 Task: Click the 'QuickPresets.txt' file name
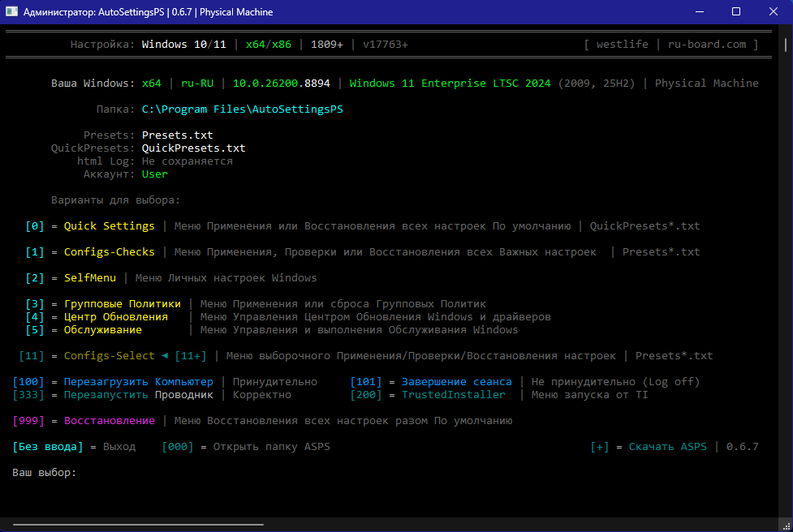[x=194, y=148]
